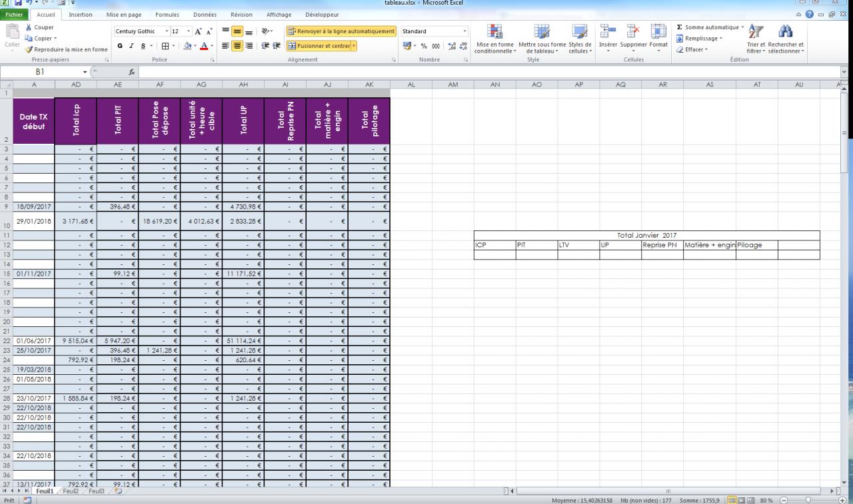Copy selection with the Copier button

(40, 38)
